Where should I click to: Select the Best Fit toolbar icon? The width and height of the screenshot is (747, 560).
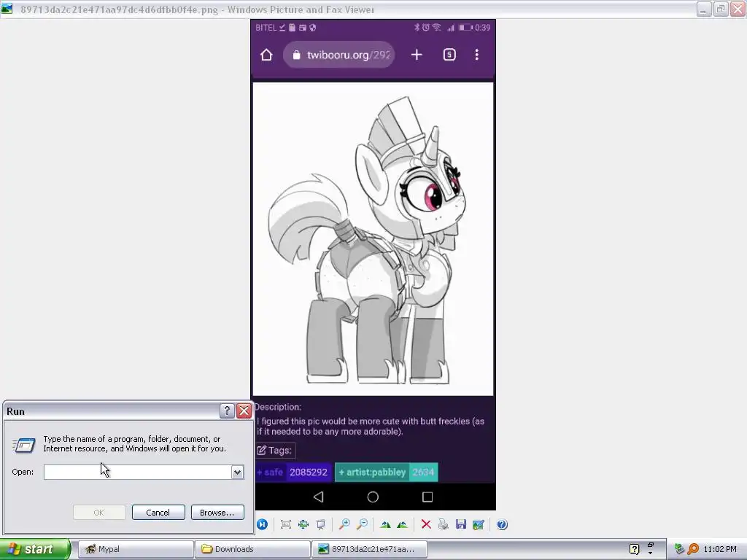click(x=285, y=524)
